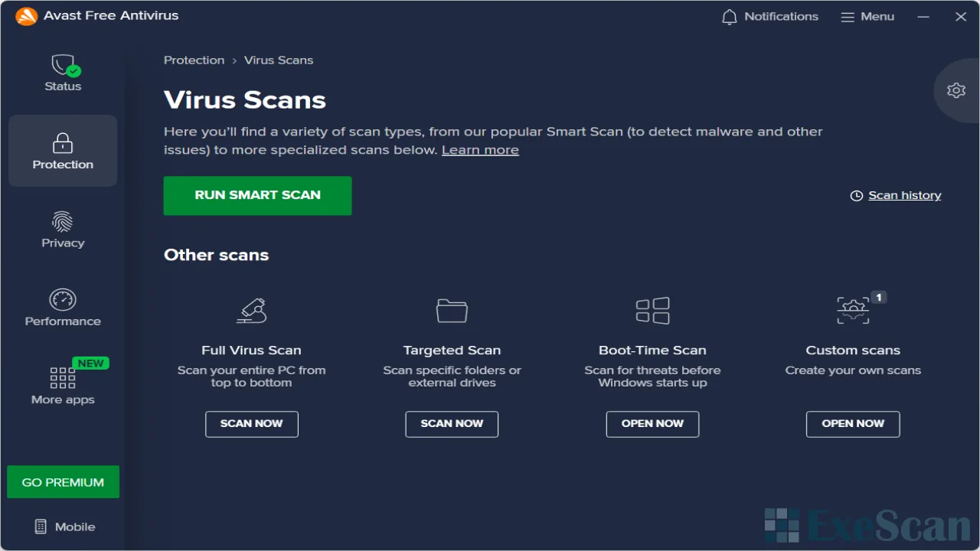Viewport: 980px width, 551px height.
Task: Open the hamburger Menu icon
Action: pyautogui.click(x=848, y=17)
